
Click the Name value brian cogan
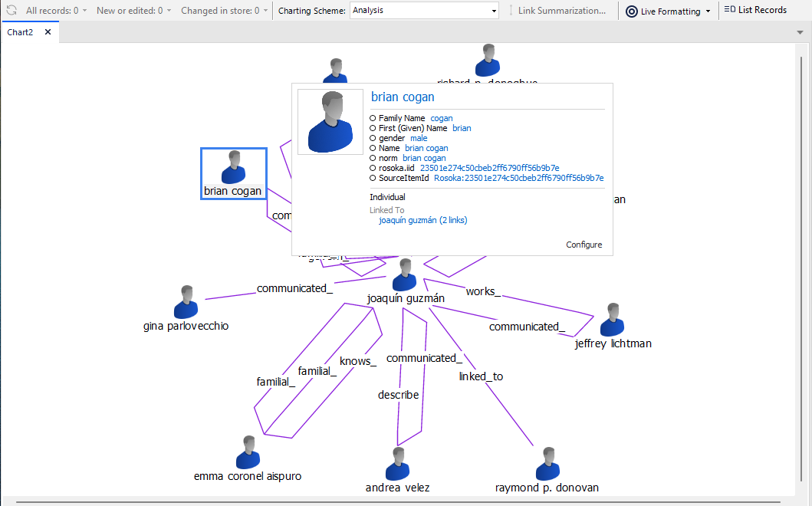pos(426,148)
